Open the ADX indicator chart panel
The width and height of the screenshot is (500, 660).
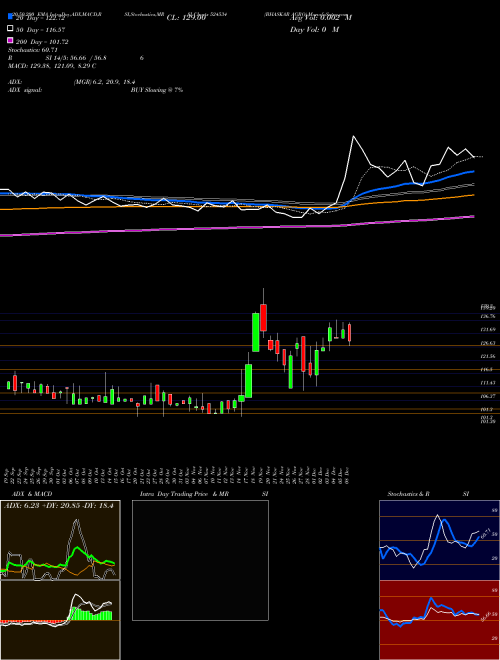pos(60,540)
